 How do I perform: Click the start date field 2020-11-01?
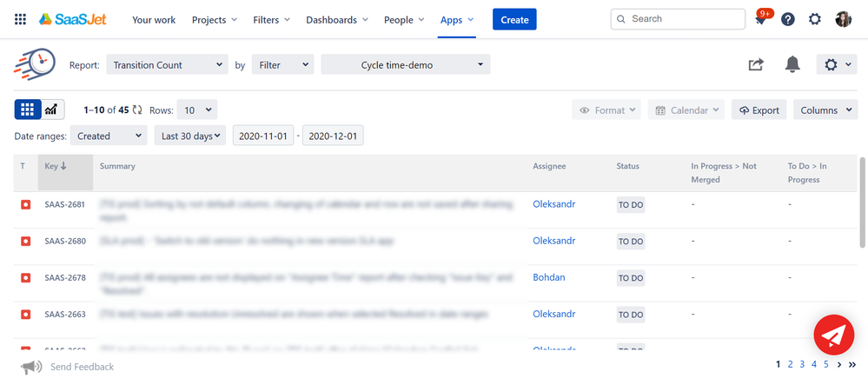263,136
